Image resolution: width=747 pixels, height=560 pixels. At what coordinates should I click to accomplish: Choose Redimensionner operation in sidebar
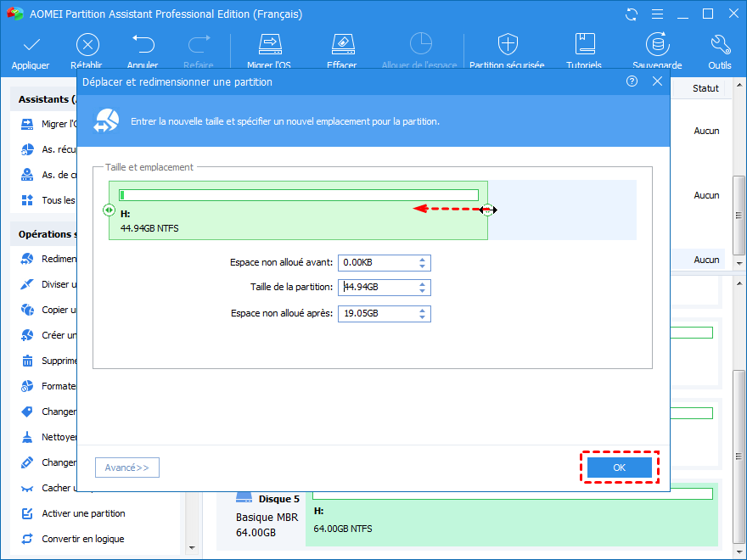point(48,259)
